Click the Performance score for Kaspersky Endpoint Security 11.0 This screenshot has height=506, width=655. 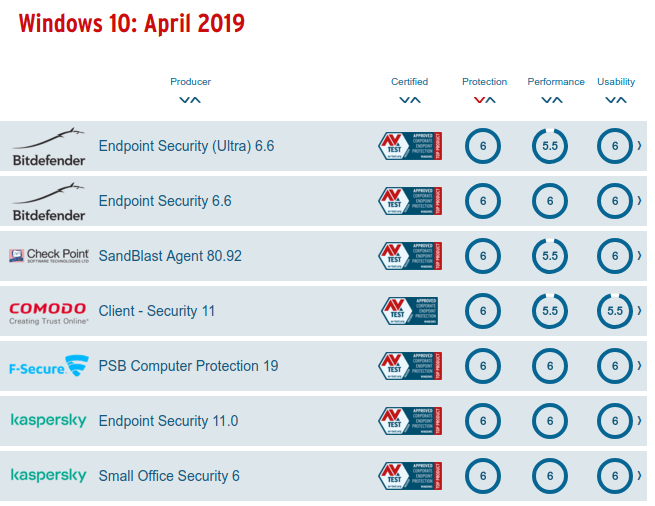point(550,421)
